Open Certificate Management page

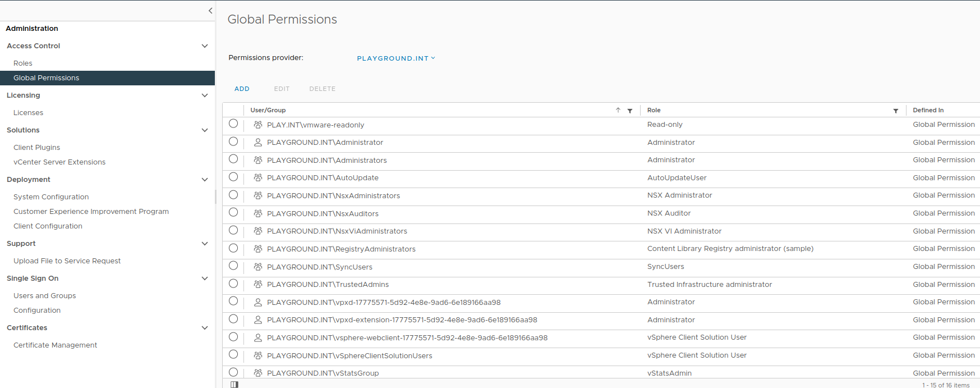[x=56, y=345]
